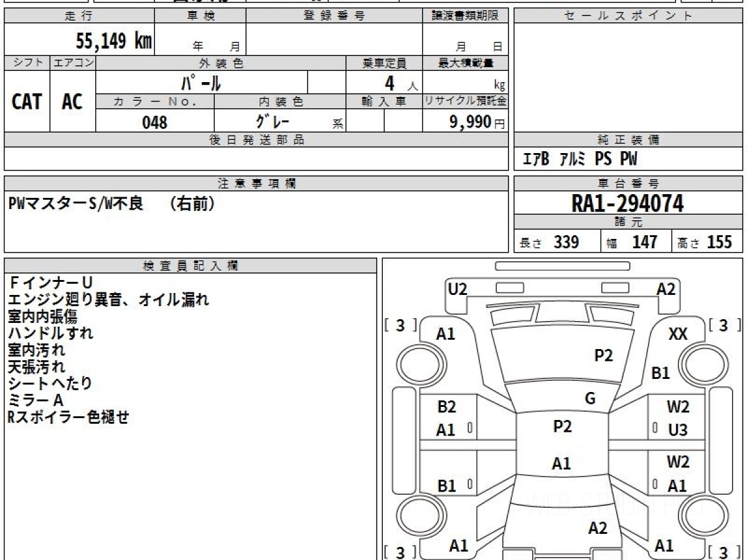Select the G mark on windshield
Viewport: 747px width, 560px height.
590,399
